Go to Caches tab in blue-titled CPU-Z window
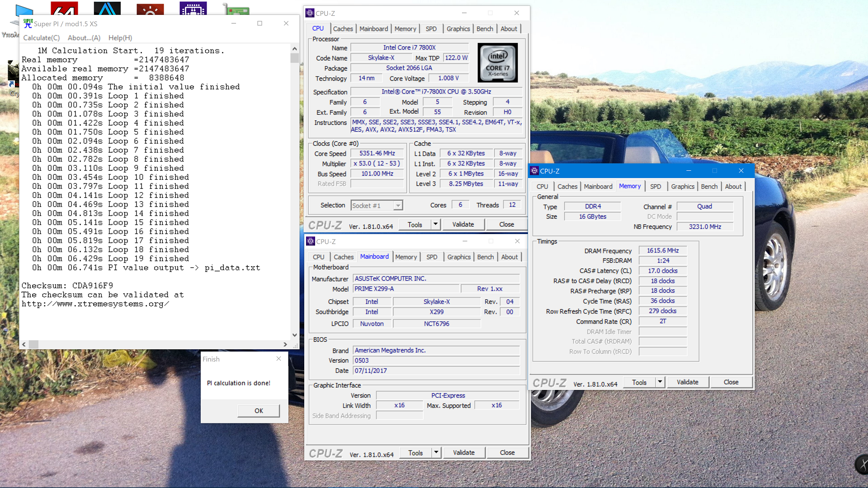868x488 pixels. (567, 186)
